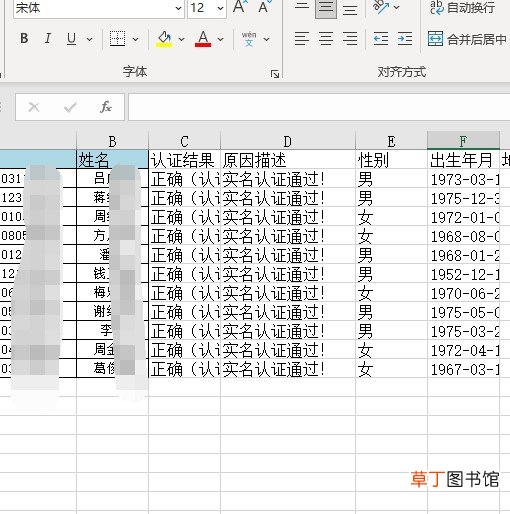Select 男 cell in 1973-03 row
Viewport: 510px width, 514px height.
tap(391, 179)
